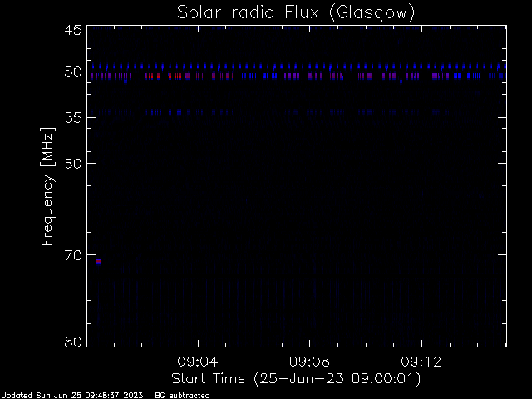Viewport: 532px width, 399px height.
Task: Click the 60 MHz frequency axis label
Action: (x=73, y=164)
